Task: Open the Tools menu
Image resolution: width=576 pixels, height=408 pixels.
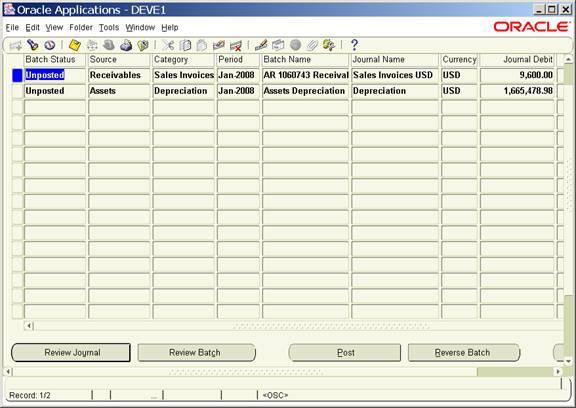Action: [x=109, y=28]
